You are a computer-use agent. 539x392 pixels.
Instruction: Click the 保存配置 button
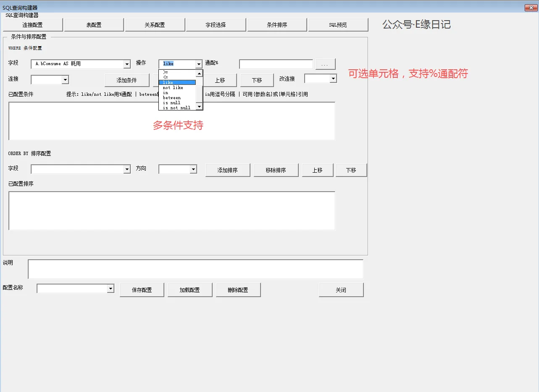[x=142, y=290]
